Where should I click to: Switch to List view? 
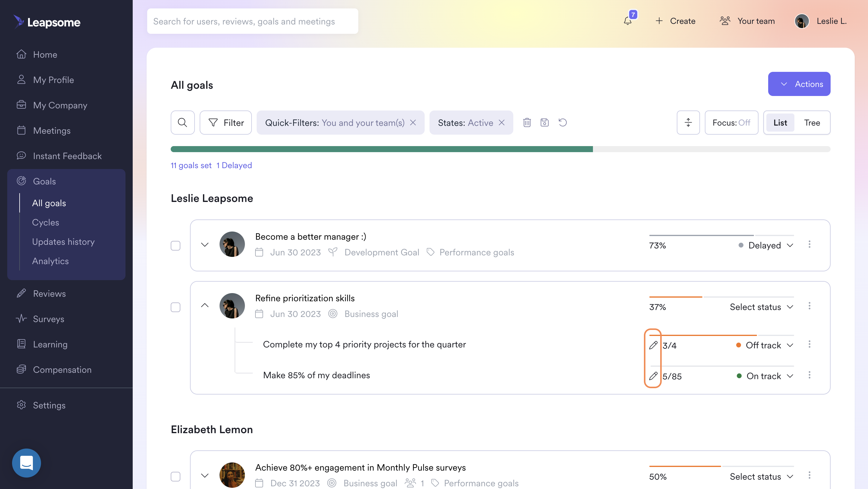coord(780,123)
